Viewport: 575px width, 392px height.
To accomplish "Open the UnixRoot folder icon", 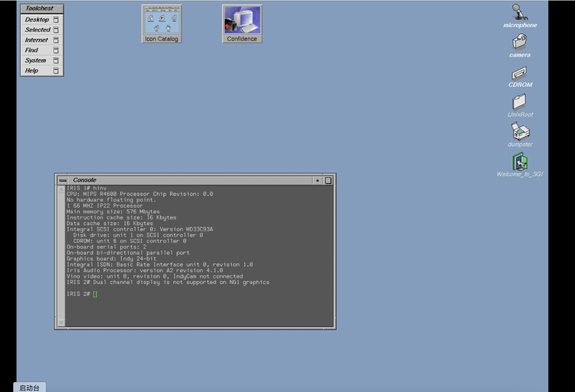I will [519, 101].
